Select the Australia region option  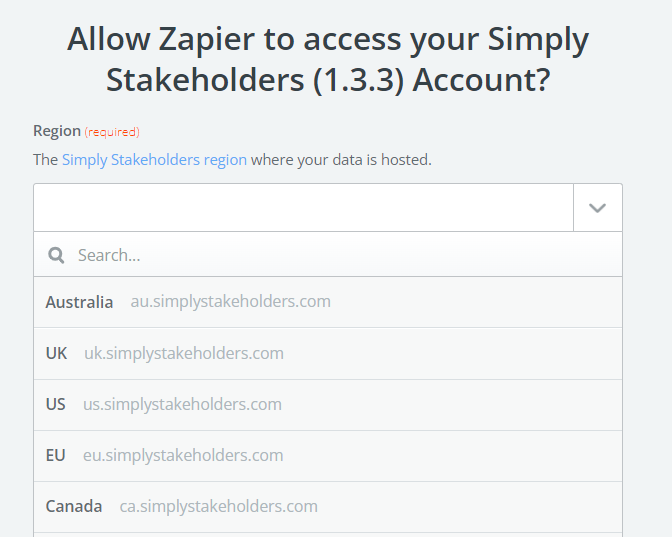(79, 302)
